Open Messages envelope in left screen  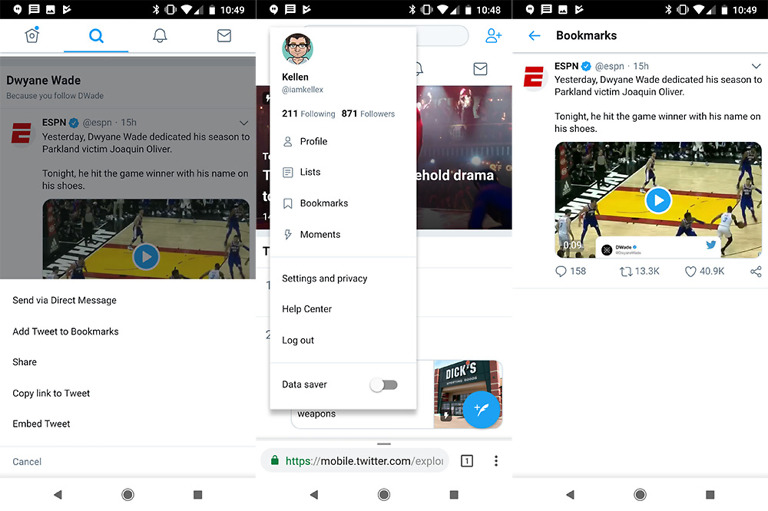(x=224, y=35)
